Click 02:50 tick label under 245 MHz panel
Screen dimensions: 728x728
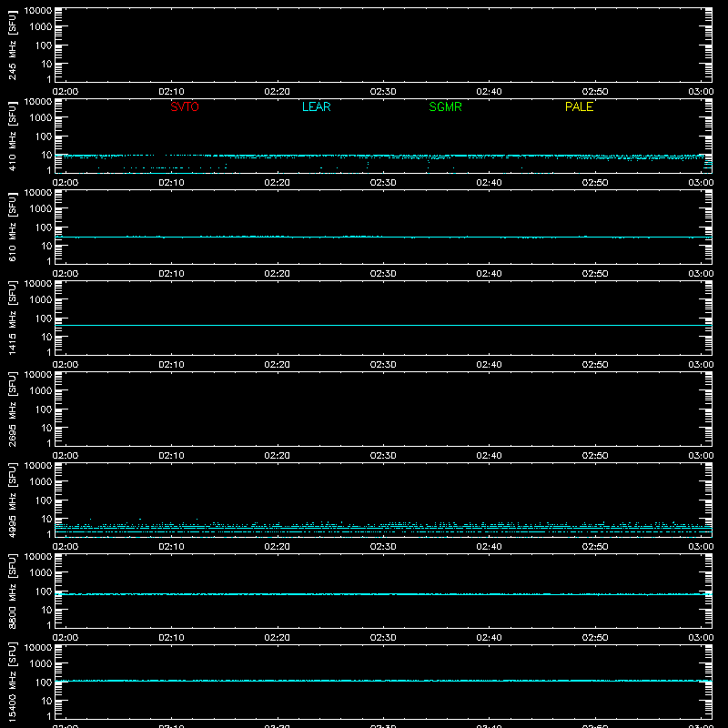tap(595, 92)
